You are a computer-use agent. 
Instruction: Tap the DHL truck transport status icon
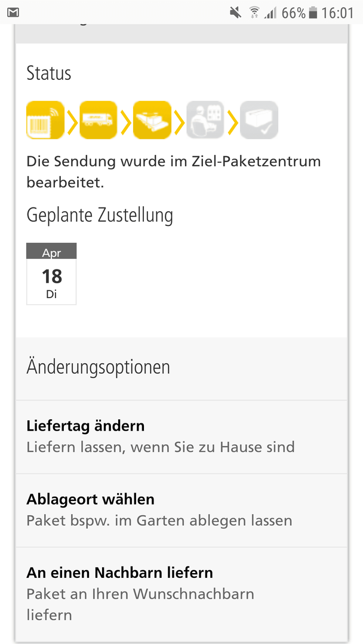pos(99,120)
